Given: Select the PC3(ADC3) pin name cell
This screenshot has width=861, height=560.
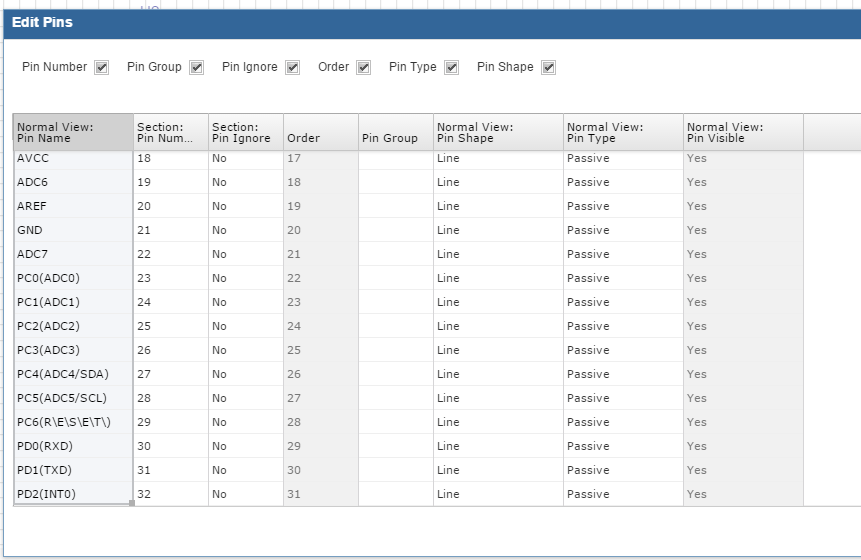Looking at the screenshot, I should (x=73, y=350).
